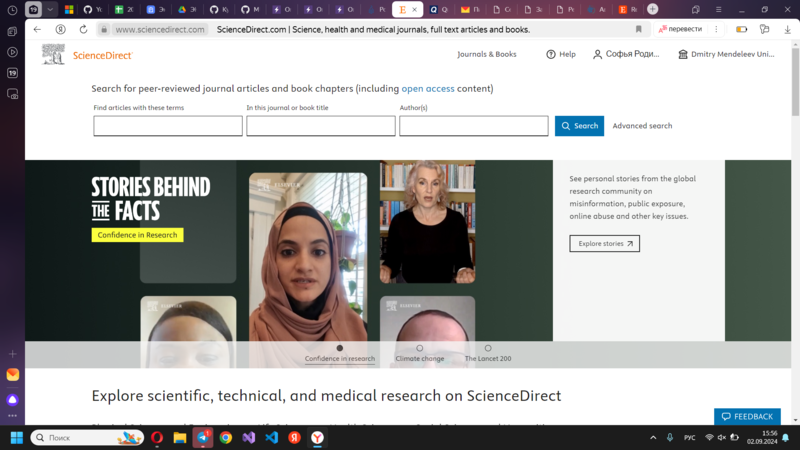Click the taskbar Поиск search box
The width and height of the screenshot is (800, 450).
[x=87, y=437]
